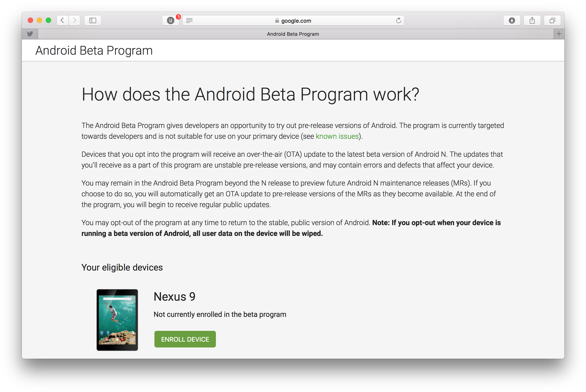Reload the current page

(x=398, y=20)
